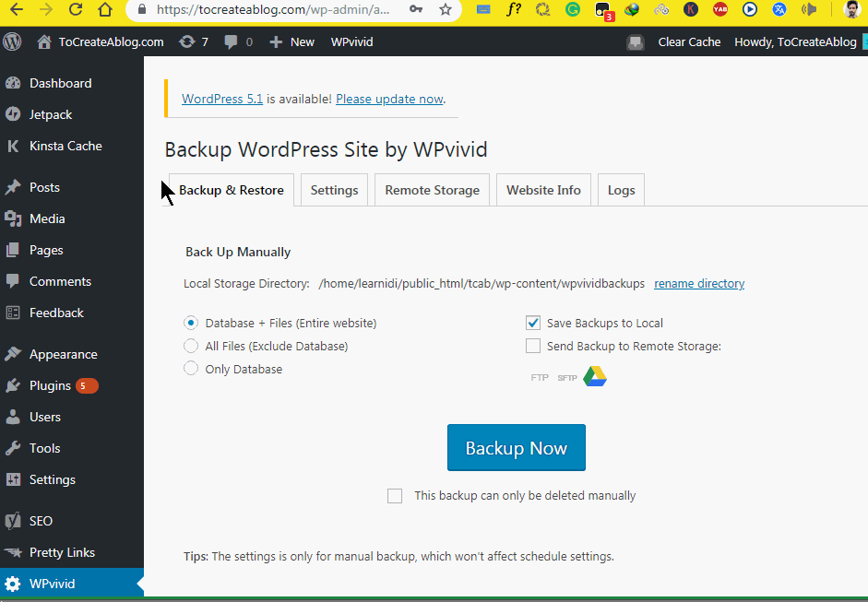The width and height of the screenshot is (868, 602).
Task: Go back with the browser back arrow
Action: pyautogui.click(x=17, y=9)
